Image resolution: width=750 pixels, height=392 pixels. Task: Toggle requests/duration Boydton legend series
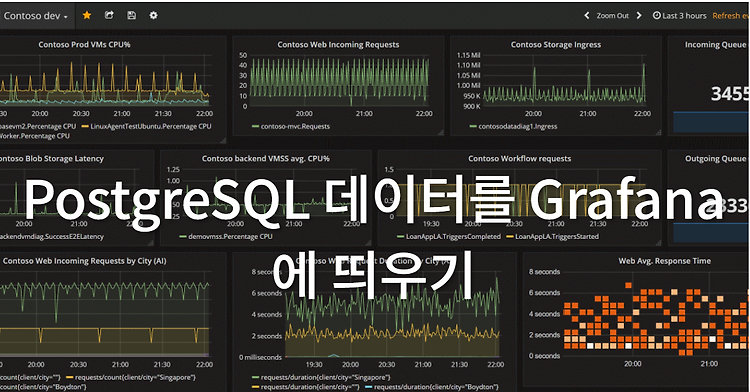[432, 387]
